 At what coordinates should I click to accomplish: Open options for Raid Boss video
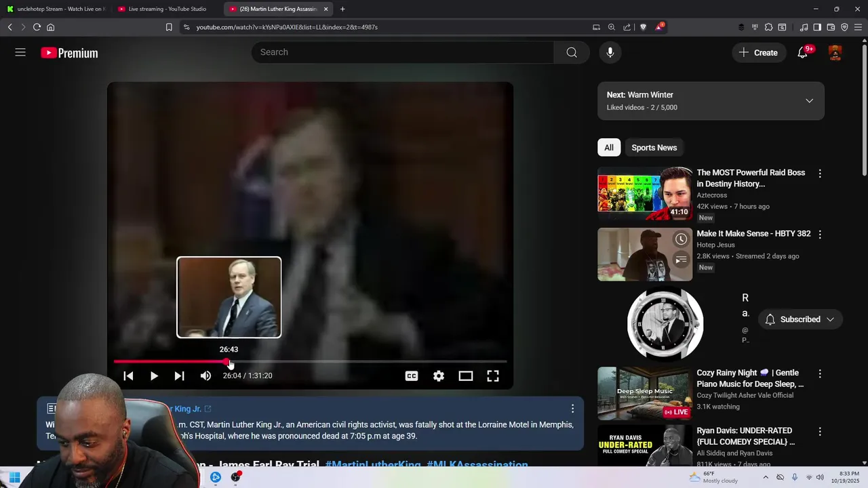tap(820, 174)
